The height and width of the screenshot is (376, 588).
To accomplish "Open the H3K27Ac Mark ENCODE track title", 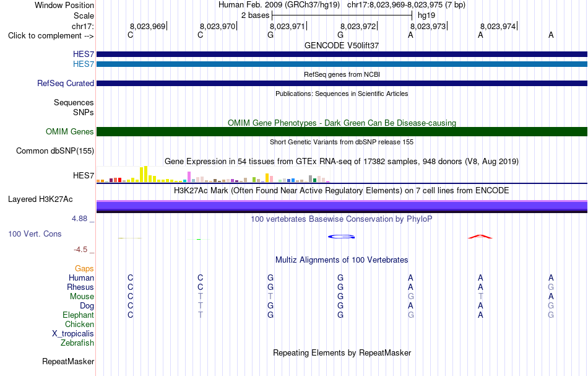I will point(342,190).
